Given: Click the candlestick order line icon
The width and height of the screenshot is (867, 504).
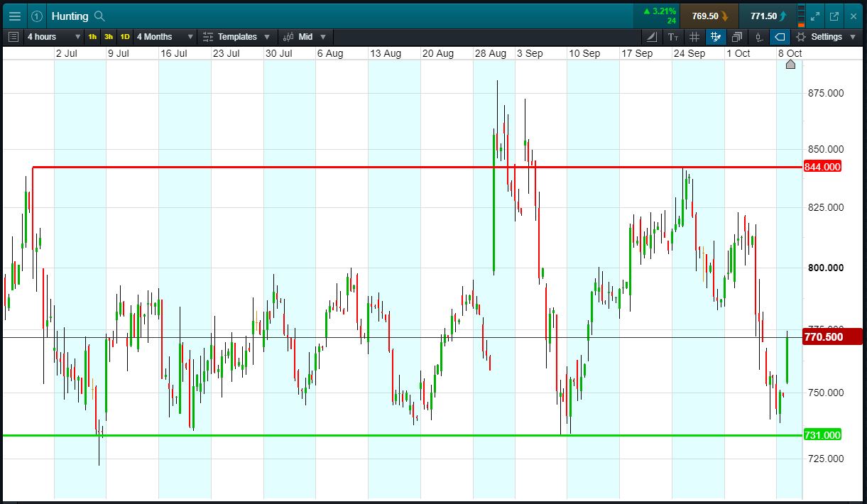Looking at the screenshot, I should (758, 37).
